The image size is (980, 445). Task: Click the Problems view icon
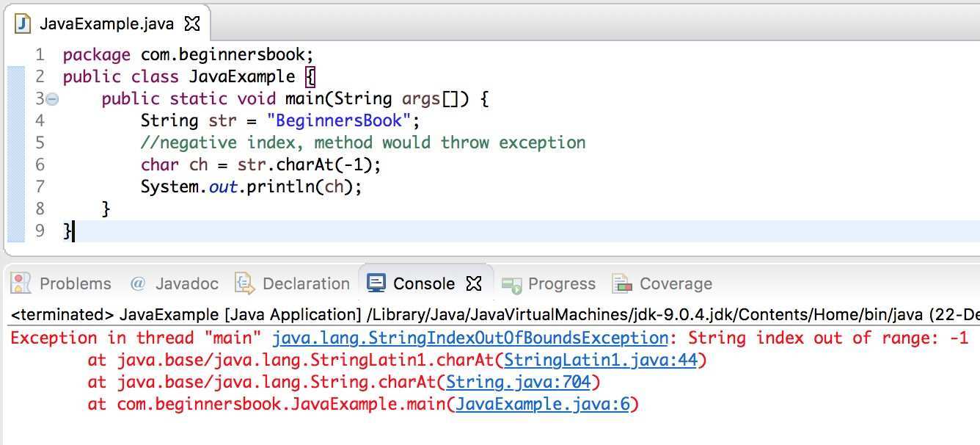coord(21,283)
